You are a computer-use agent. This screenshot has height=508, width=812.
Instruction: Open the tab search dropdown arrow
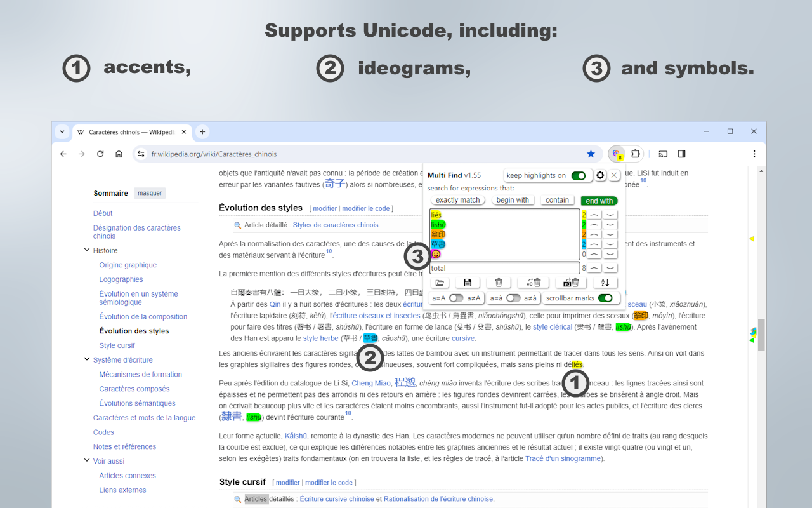pos(62,132)
